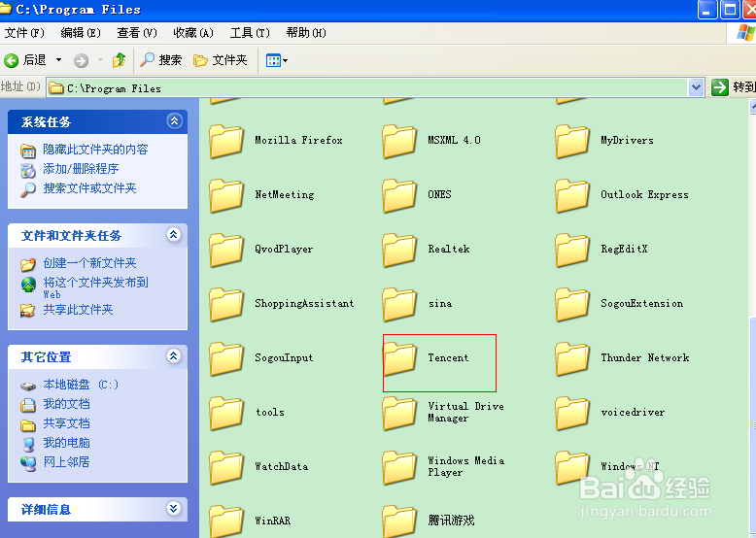This screenshot has height=538, width=756.
Task: Click 将这个文件夹发布到 Web link
Action: (x=95, y=287)
